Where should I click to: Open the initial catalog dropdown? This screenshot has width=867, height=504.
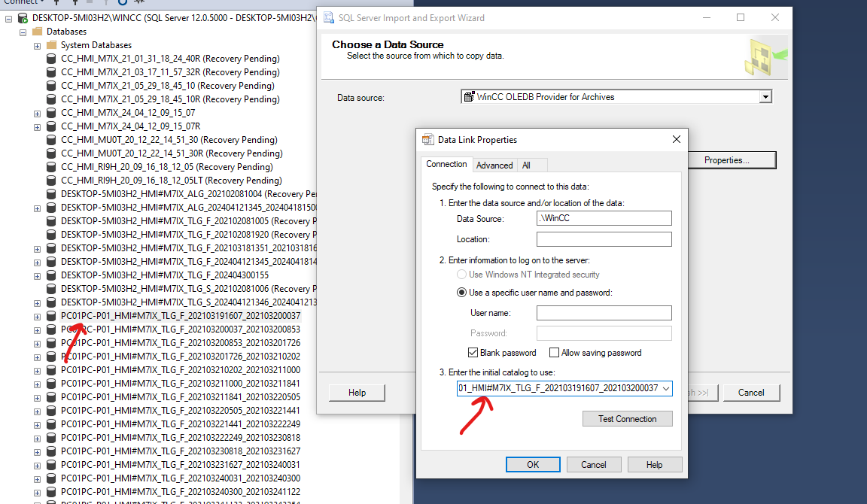666,388
